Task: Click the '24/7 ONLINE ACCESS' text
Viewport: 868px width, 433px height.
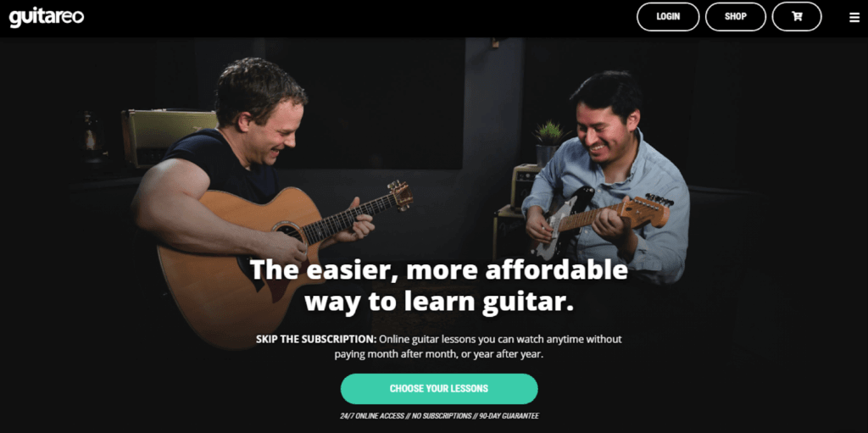Action: click(370, 416)
